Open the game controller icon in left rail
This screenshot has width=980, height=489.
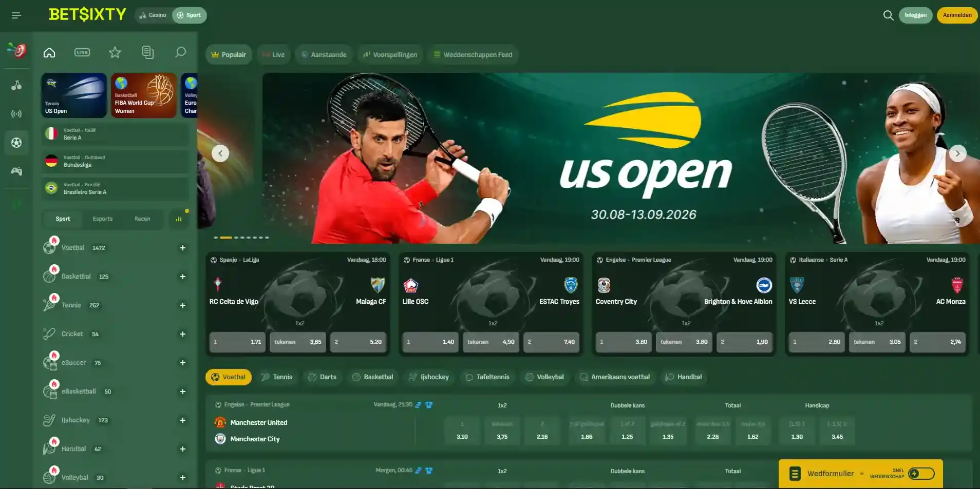(16, 171)
